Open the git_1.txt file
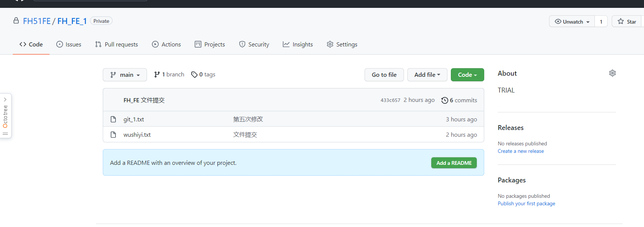Viewport: 644px width, 227px height. tap(134, 119)
